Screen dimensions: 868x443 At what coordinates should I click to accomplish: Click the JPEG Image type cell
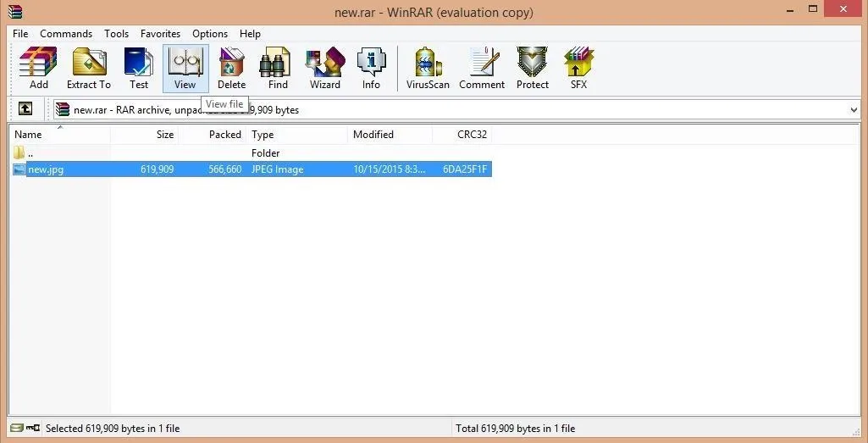(x=278, y=169)
